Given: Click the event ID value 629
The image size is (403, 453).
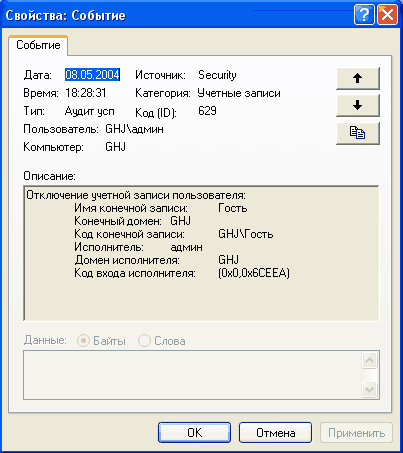Looking at the screenshot, I should [207, 111].
